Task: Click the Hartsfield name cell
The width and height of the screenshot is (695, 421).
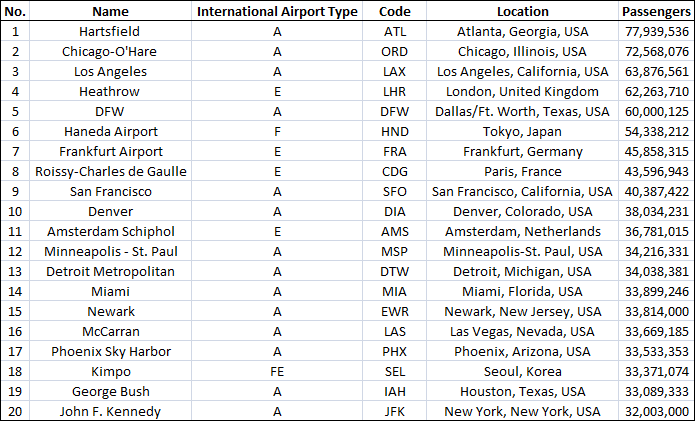Action: point(110,31)
